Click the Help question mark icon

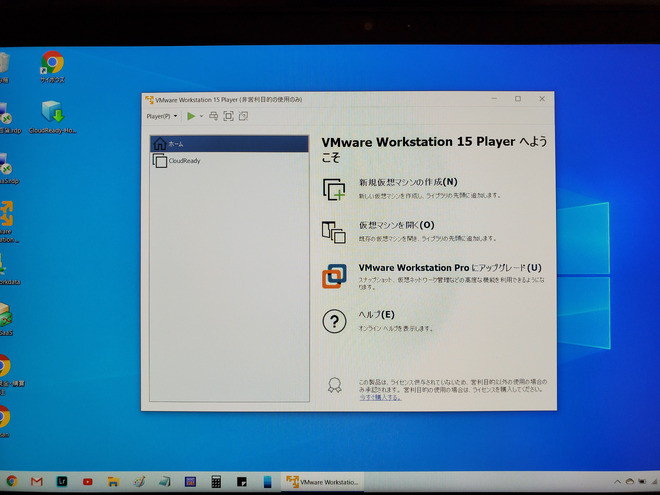tap(334, 322)
